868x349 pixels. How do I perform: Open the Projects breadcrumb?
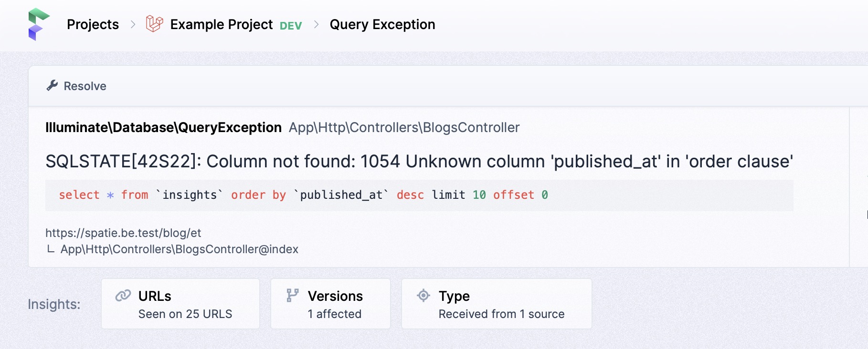[93, 24]
